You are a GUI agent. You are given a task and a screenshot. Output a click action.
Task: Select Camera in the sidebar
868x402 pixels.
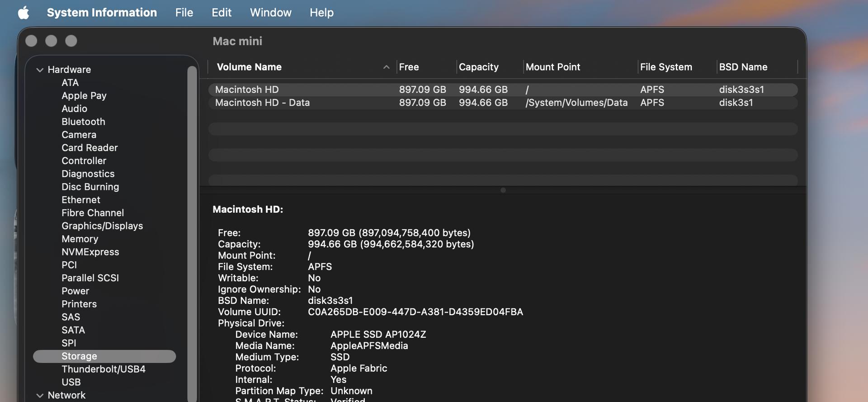pos(79,135)
